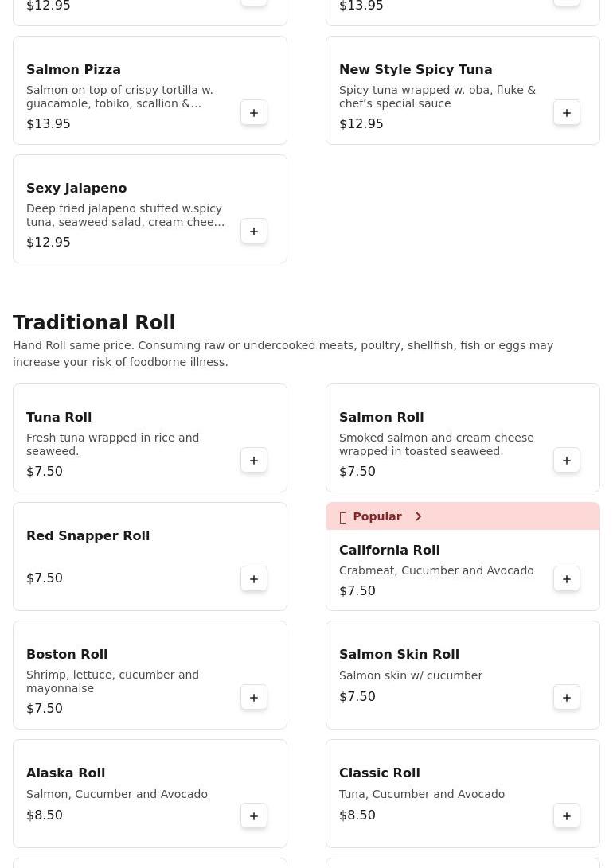Screen dimensions: 613x868
Task: Open the Popular tag on California Roll
Action: pos(377,517)
